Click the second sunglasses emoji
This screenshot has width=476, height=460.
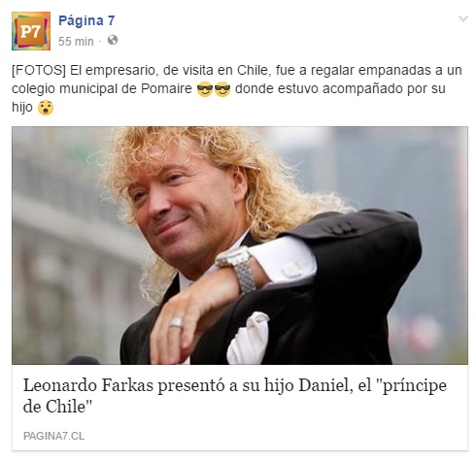click(222, 89)
